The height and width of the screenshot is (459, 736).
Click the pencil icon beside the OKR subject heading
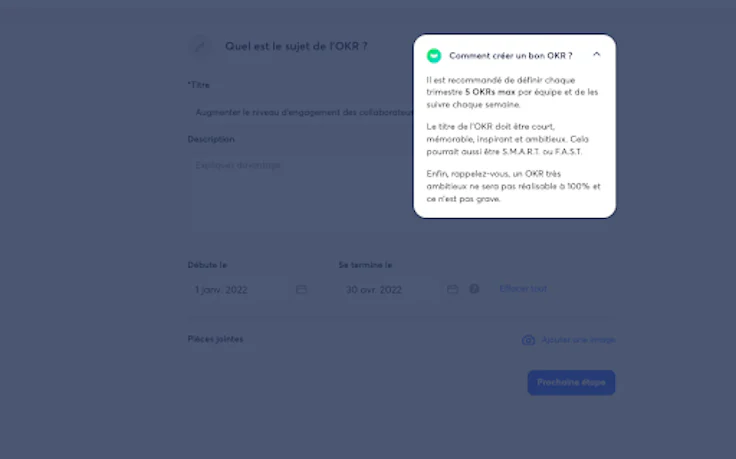[x=200, y=46]
